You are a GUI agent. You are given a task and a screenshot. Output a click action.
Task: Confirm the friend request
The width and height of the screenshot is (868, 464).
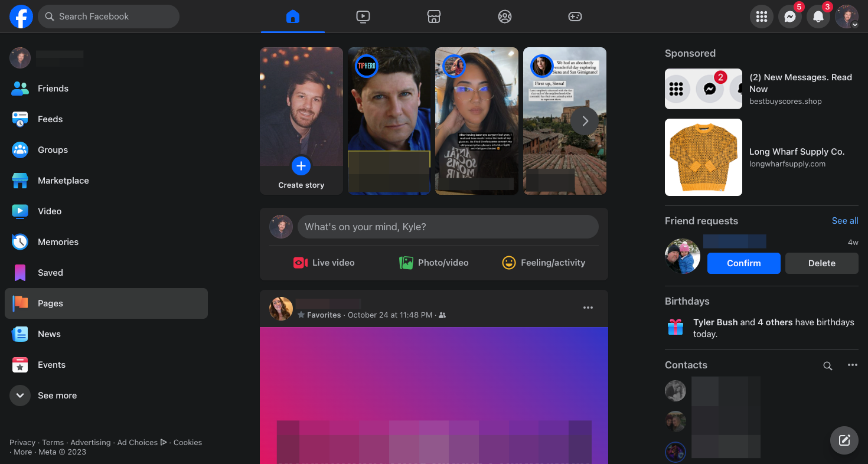point(743,263)
